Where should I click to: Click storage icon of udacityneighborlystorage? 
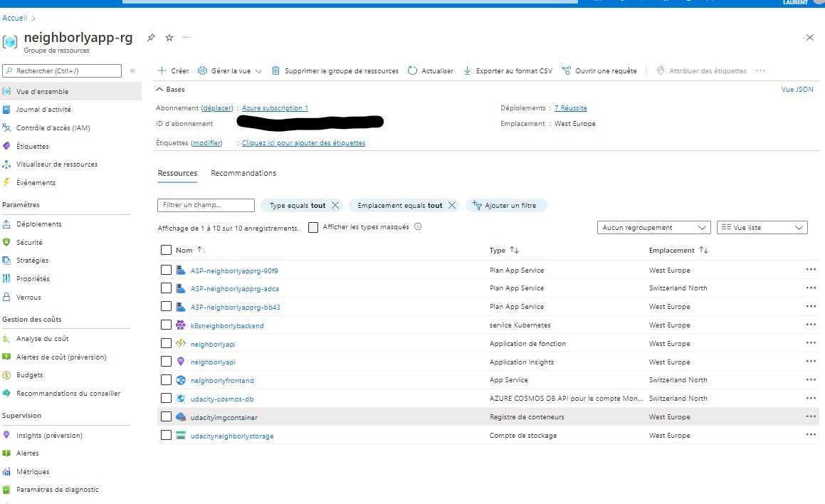click(x=181, y=435)
